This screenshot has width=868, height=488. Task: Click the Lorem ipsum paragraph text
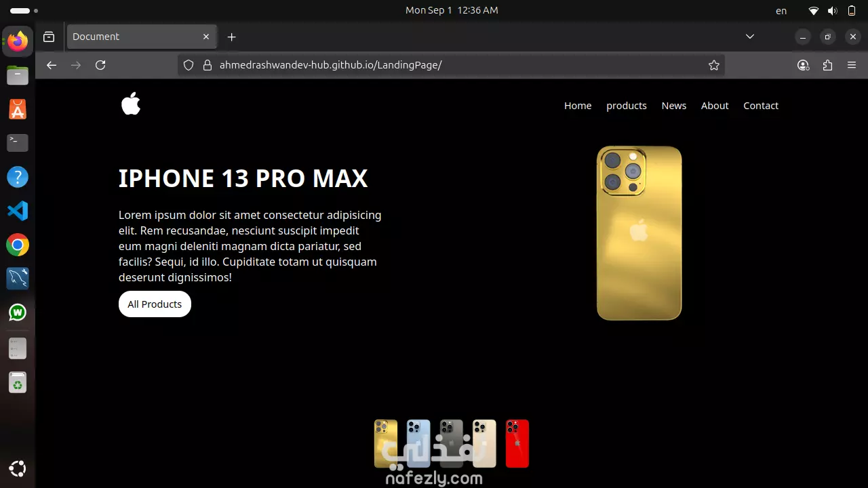click(x=250, y=246)
